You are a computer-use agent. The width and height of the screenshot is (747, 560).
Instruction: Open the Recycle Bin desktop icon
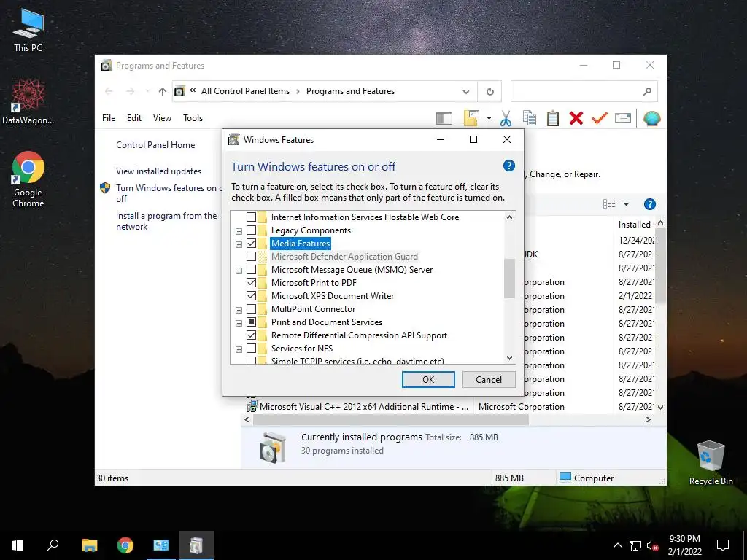point(711,462)
